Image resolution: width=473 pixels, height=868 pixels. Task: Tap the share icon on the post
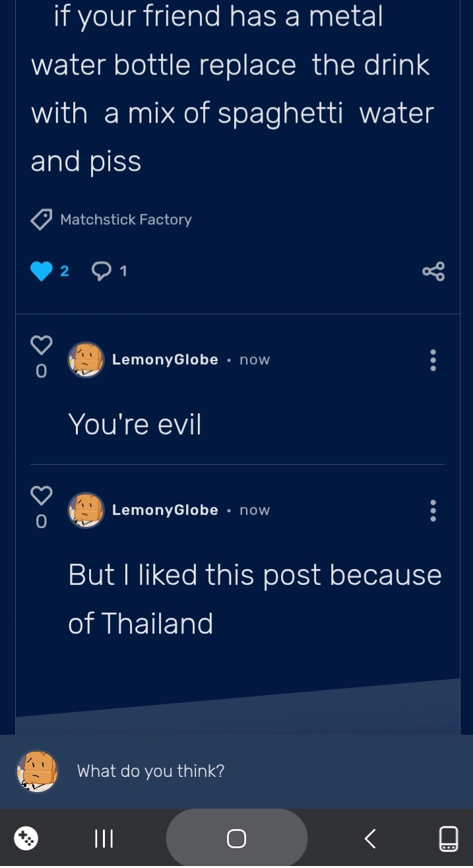[x=433, y=271]
